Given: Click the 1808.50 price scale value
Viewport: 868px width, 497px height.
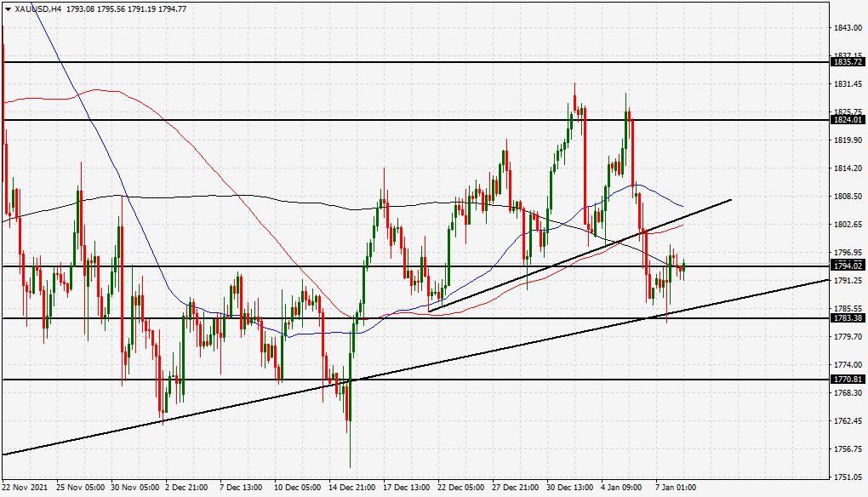Looking at the screenshot, I should [848, 196].
